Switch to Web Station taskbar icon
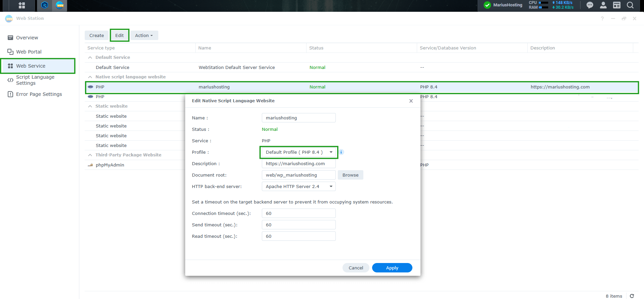Image resolution: width=644 pixels, height=299 pixels. (60, 5)
